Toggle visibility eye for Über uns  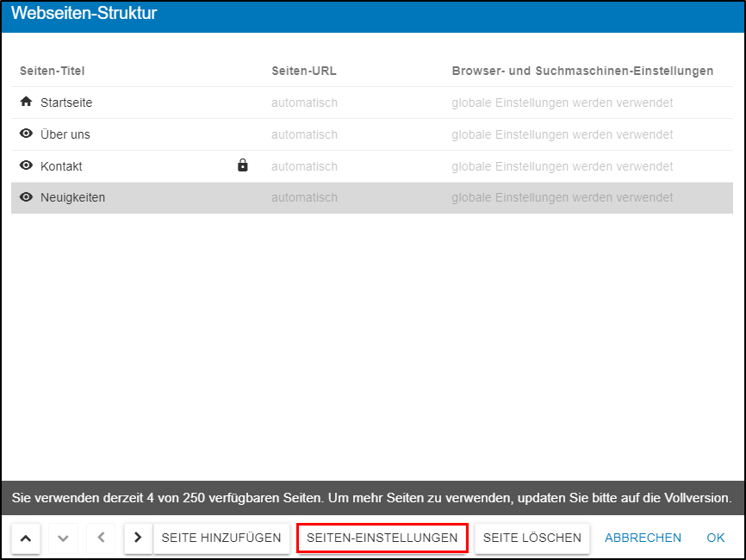click(x=26, y=134)
